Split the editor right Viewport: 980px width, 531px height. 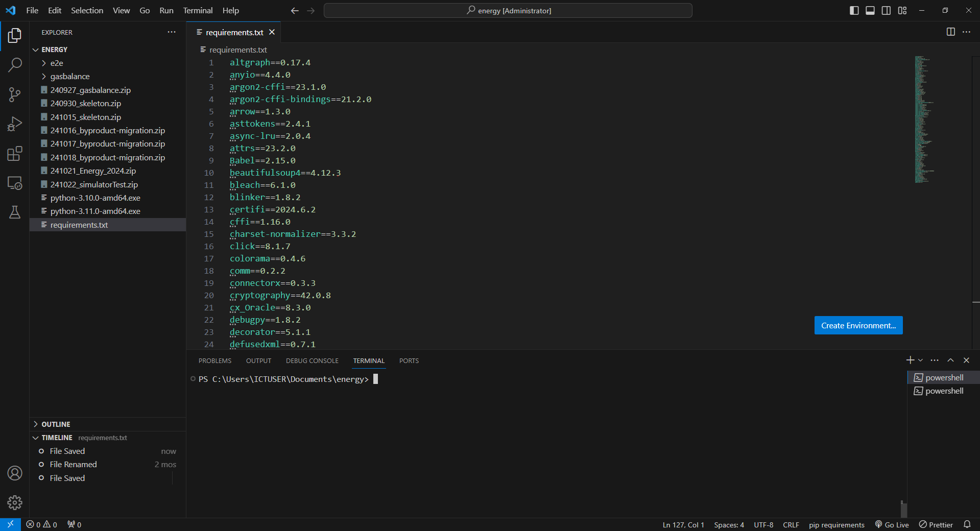click(x=950, y=32)
